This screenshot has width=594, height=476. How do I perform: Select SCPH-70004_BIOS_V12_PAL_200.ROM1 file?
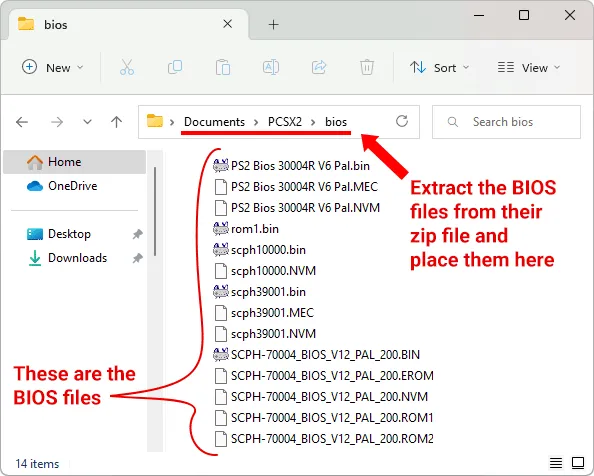click(x=324, y=418)
